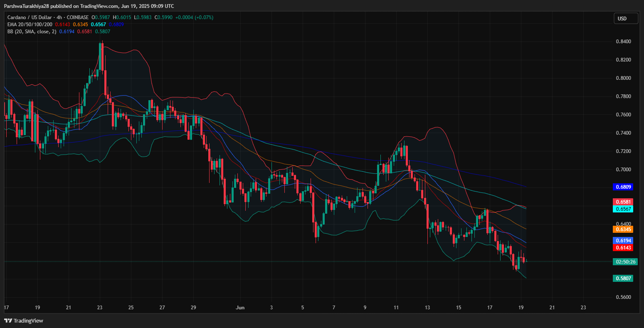
Task: Click the 0.5600 tick on the price scale
Action: [x=623, y=297]
